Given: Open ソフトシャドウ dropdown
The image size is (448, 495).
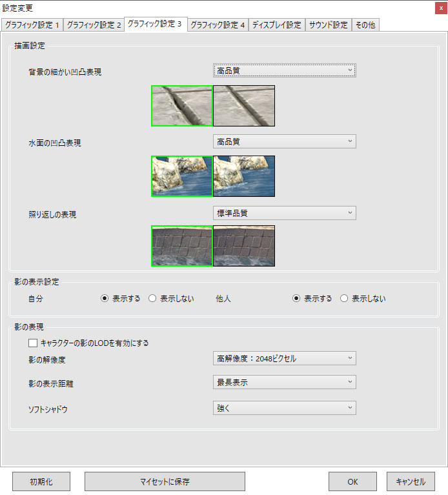Looking at the screenshot, I should tap(285, 408).
